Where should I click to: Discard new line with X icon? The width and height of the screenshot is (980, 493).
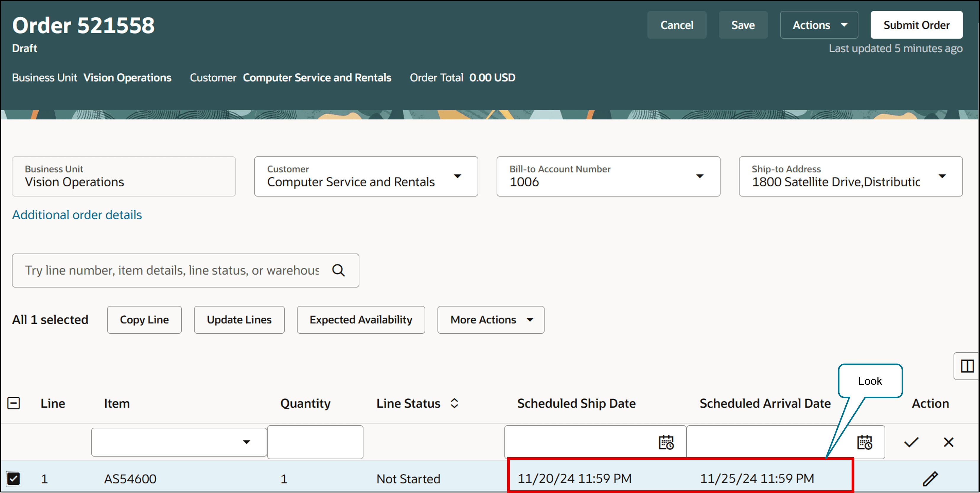(948, 442)
